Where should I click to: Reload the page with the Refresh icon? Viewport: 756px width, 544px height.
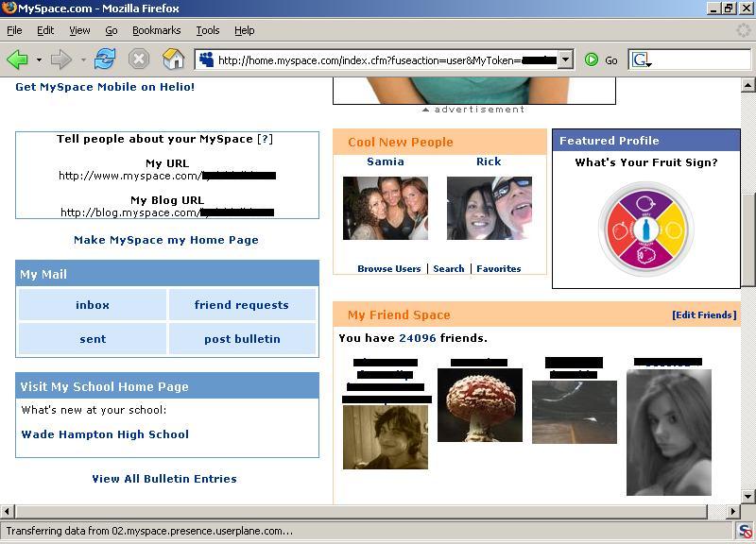point(105,59)
